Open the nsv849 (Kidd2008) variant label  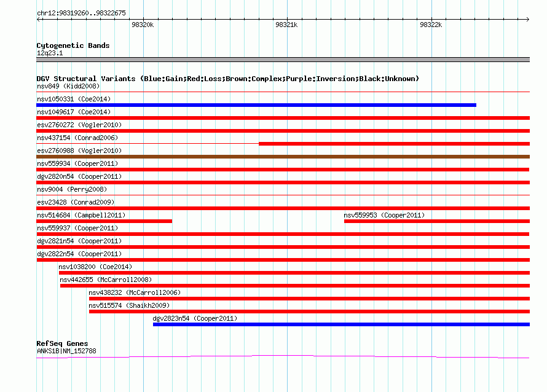pos(68,86)
